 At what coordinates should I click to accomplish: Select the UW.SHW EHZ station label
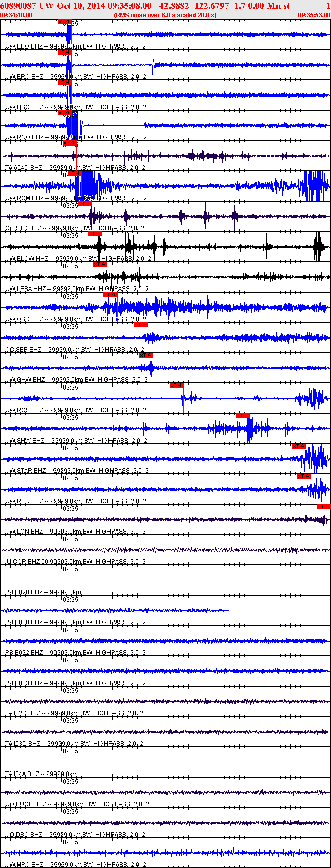tap(76, 441)
